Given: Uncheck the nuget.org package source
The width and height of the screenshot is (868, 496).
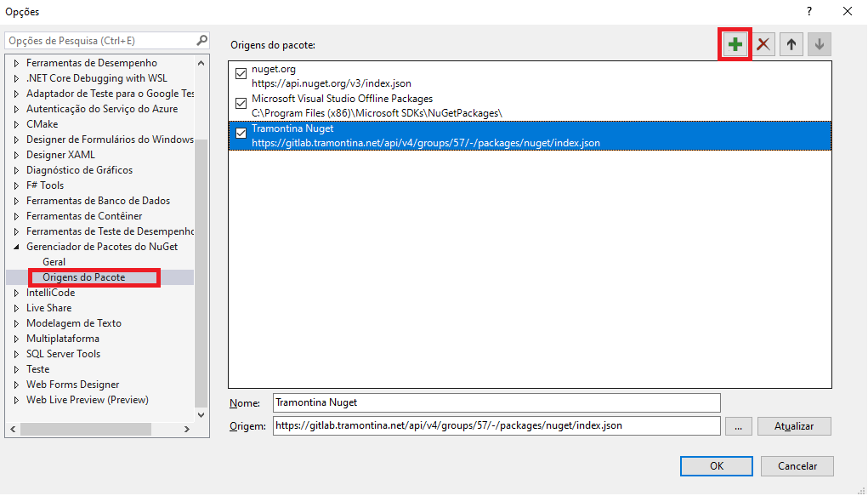Looking at the screenshot, I should click(x=241, y=74).
